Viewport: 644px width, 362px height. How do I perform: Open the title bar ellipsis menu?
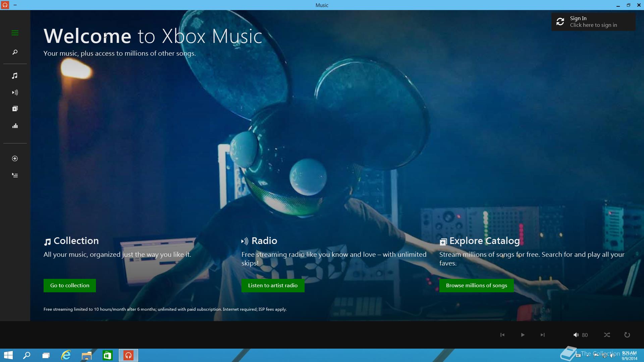(15, 5)
